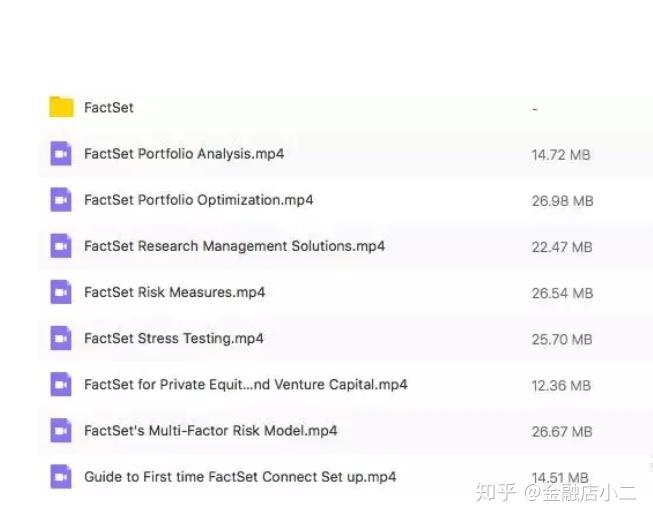Image resolution: width=653 pixels, height=521 pixels.
Task: Click video icon beside FactSet Risk Measures.mp4
Action: (x=61, y=292)
